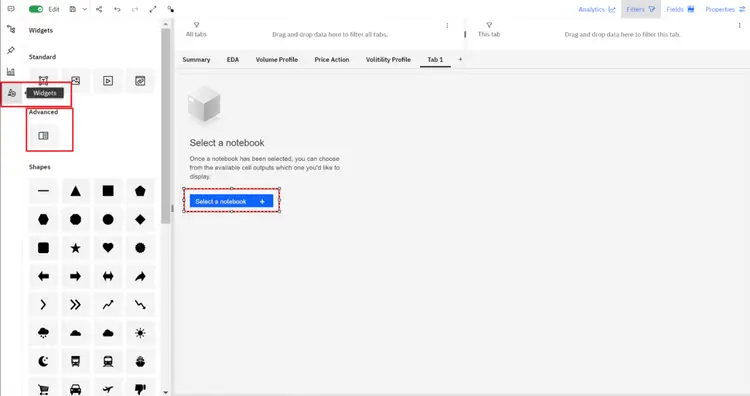Open All tabs filter options menu

[447, 25]
